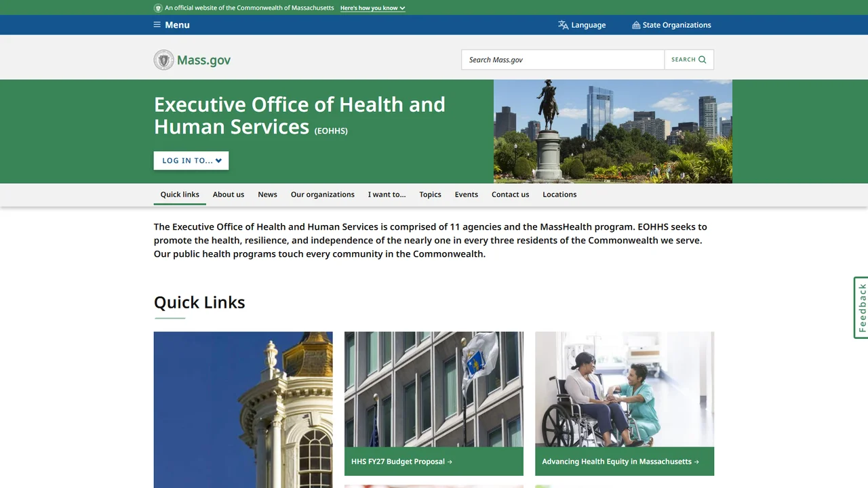
Task: Expand the "Here's how you know" dropdown
Action: tap(373, 8)
